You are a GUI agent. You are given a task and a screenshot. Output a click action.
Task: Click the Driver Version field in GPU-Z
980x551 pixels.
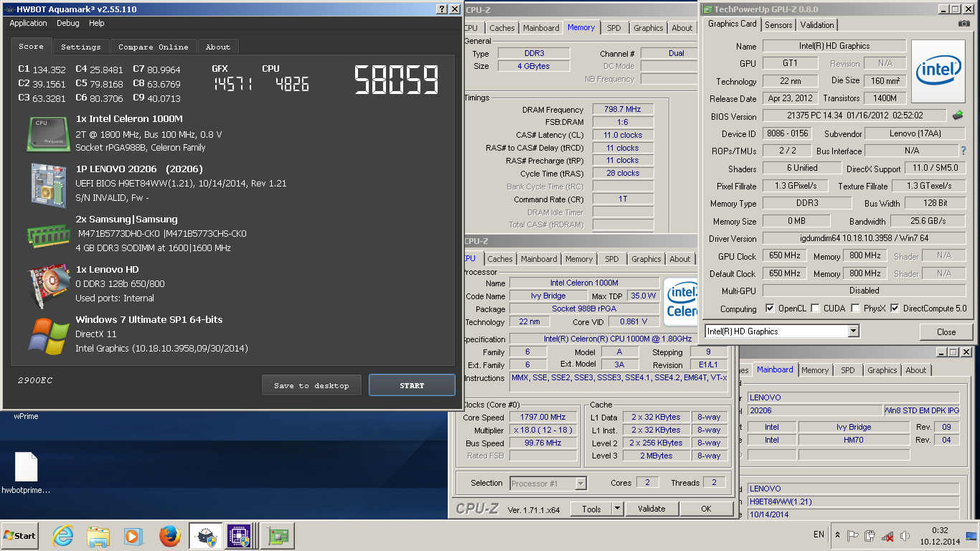(864, 238)
